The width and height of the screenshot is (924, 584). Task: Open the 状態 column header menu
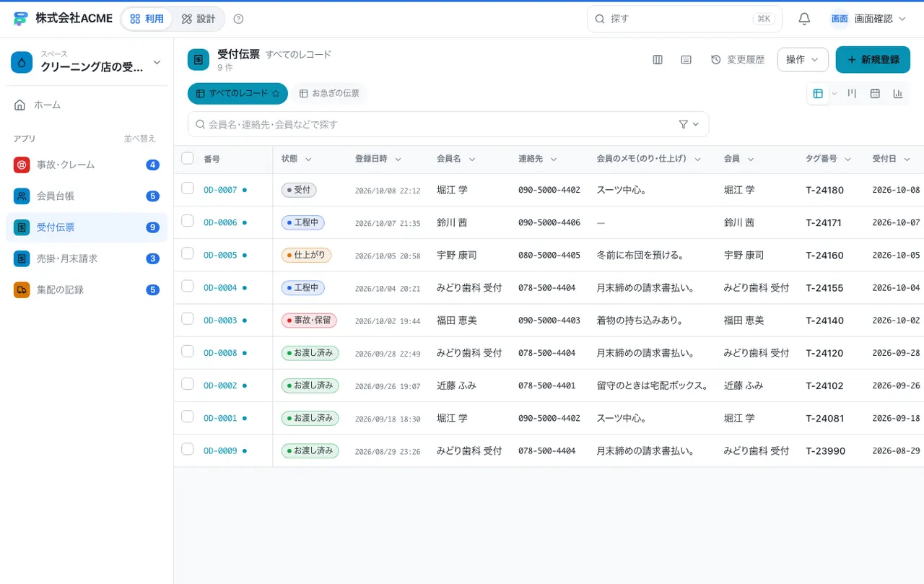pyautogui.click(x=308, y=160)
